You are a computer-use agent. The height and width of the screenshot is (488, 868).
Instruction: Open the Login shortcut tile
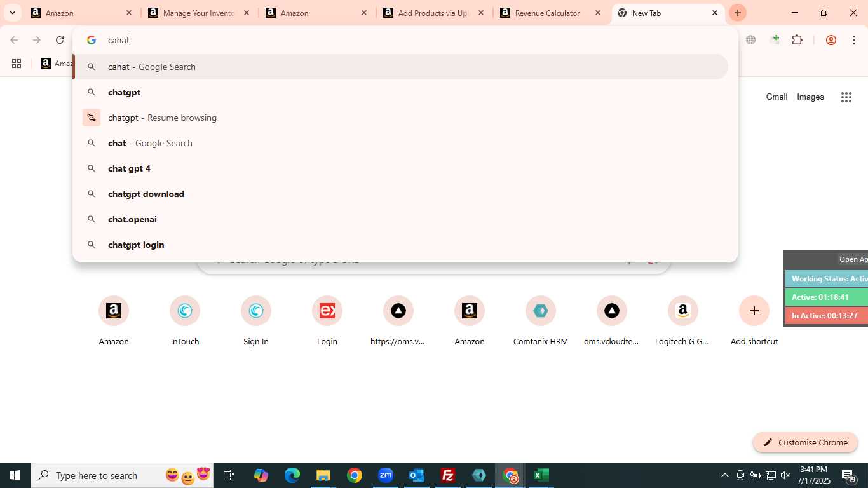(327, 322)
